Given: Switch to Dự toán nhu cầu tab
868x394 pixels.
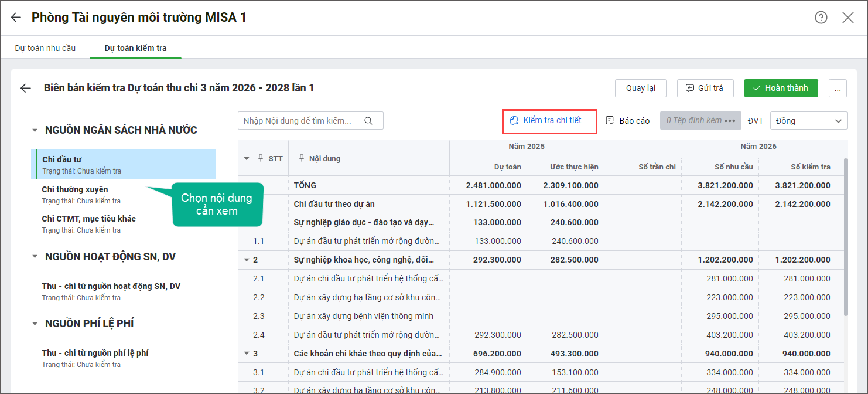Looking at the screenshot, I should (x=45, y=48).
